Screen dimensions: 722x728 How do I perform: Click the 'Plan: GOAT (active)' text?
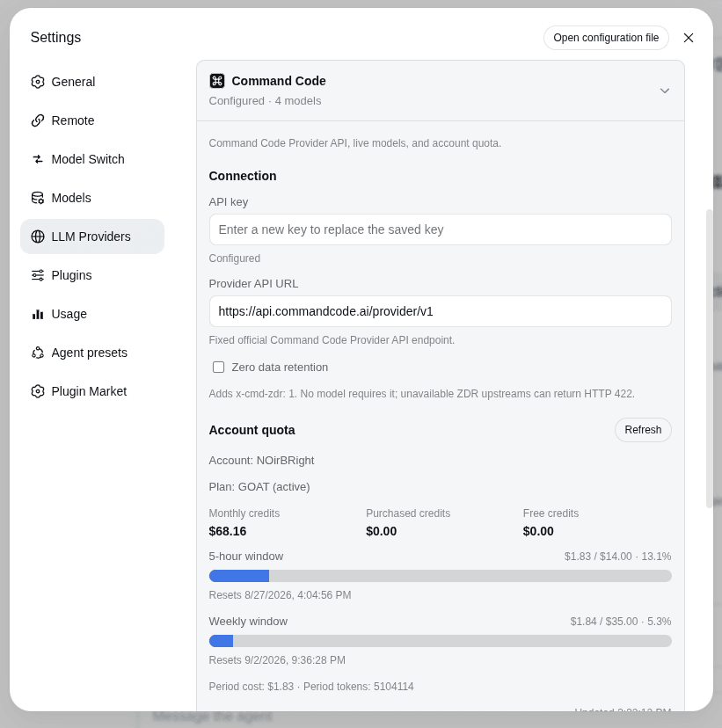[x=259, y=486]
